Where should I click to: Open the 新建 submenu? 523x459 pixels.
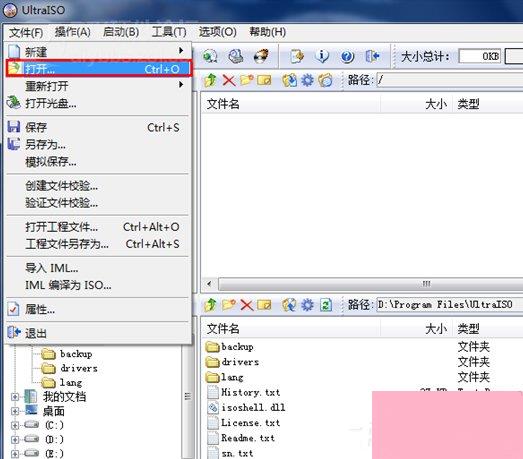[98, 51]
